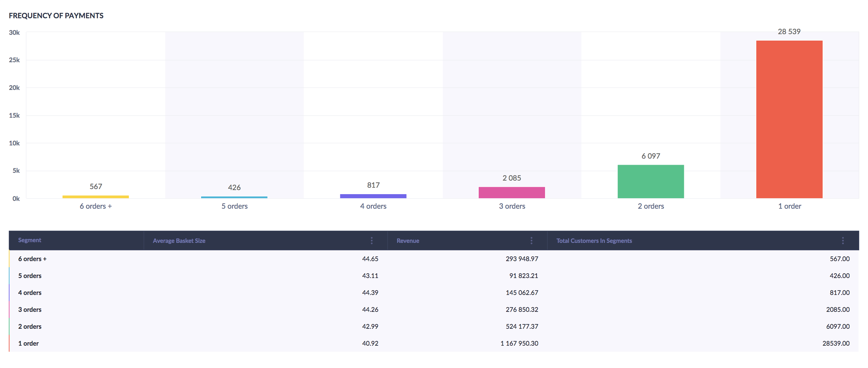Click basket size value 44.26
Viewport: 868px width, 368px height.
pyautogui.click(x=370, y=309)
